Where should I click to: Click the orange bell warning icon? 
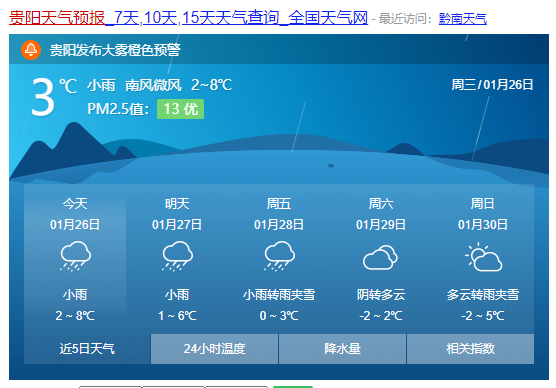(31, 50)
